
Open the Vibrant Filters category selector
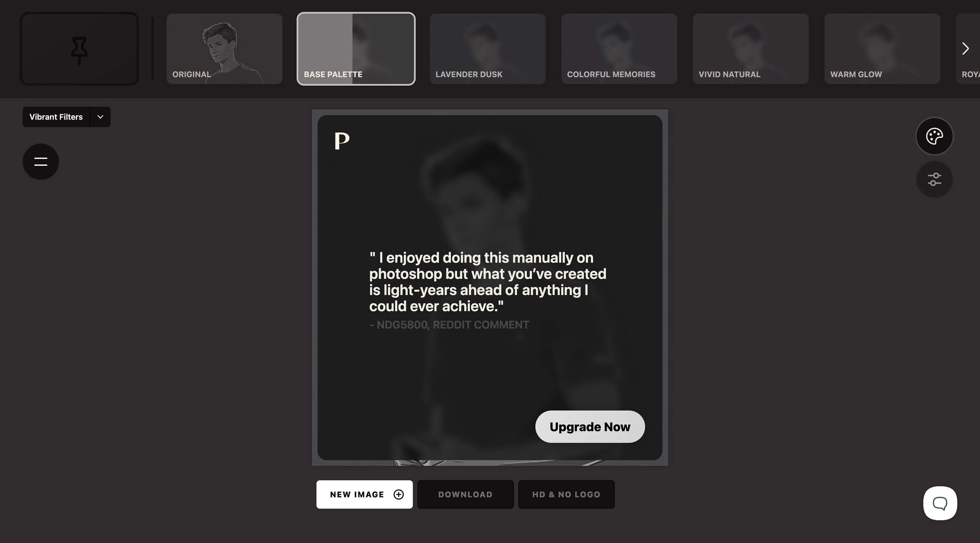click(x=56, y=117)
